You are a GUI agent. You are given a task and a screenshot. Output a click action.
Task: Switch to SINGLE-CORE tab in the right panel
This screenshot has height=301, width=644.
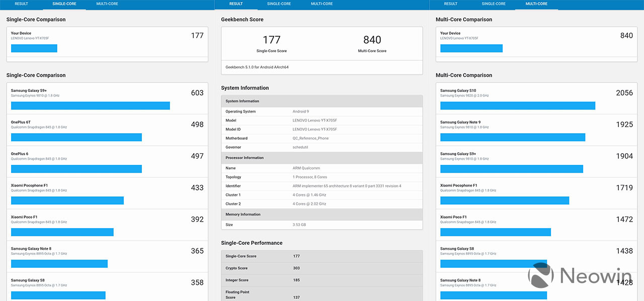click(x=494, y=4)
